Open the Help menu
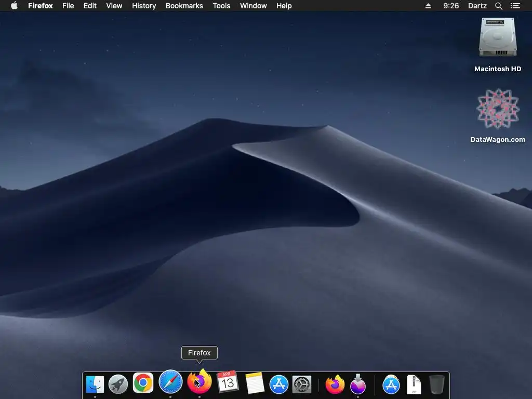Image resolution: width=532 pixels, height=399 pixels. click(284, 6)
